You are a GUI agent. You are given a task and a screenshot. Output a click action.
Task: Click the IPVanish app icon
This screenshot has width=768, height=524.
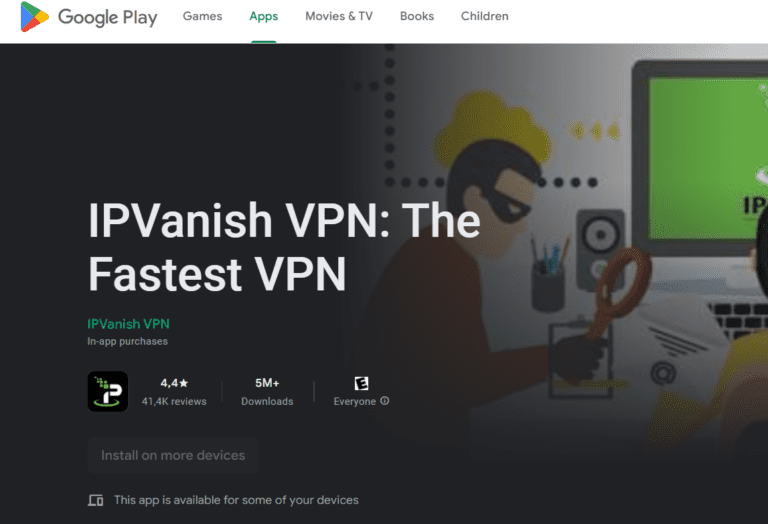108,391
